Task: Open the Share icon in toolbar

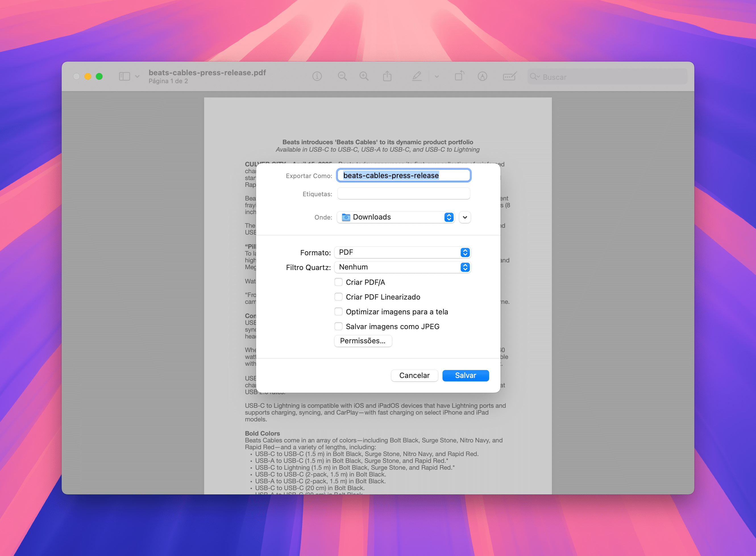Action: [387, 76]
